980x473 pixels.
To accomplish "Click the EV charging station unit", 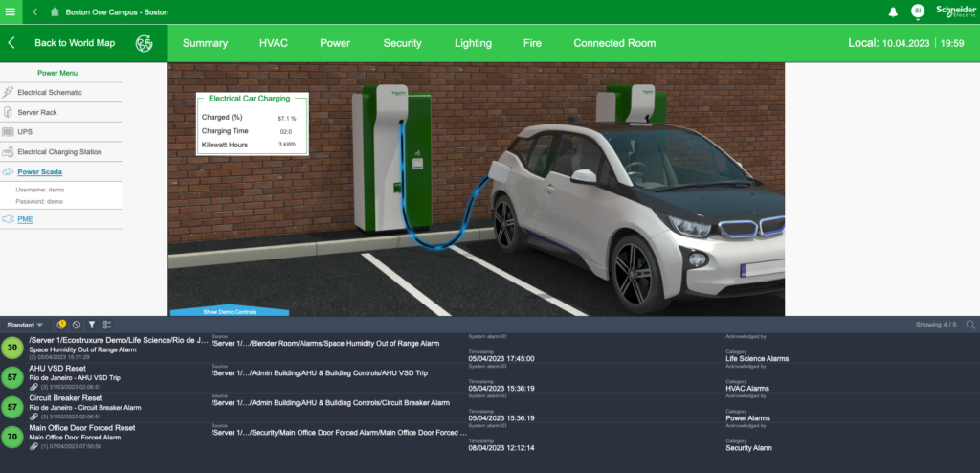I will [x=391, y=158].
